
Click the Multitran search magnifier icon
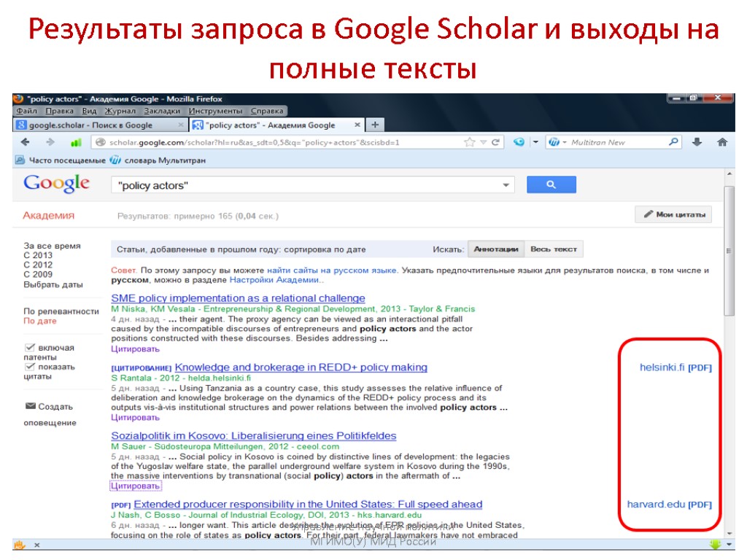pyautogui.click(x=673, y=142)
